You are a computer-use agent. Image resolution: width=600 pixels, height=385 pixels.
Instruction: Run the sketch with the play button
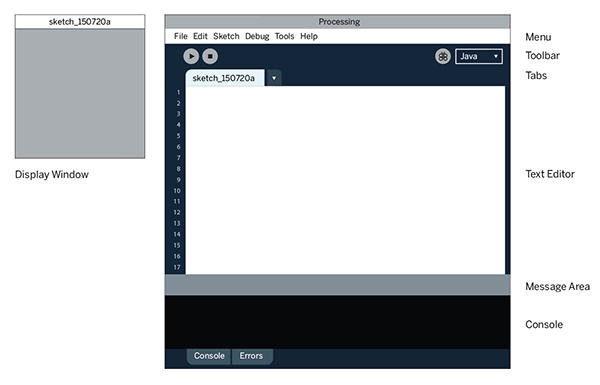pos(191,56)
